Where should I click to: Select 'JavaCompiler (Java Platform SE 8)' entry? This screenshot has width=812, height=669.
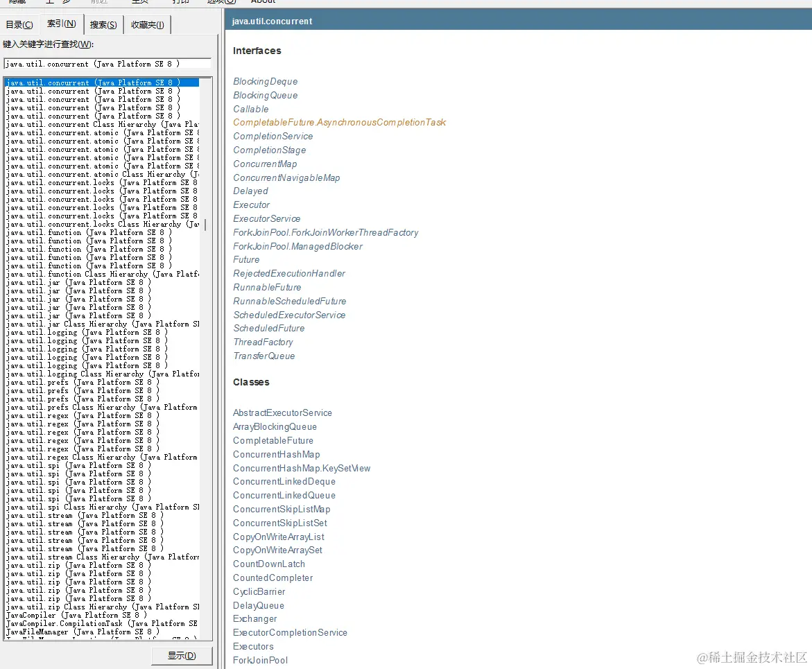coord(76,615)
